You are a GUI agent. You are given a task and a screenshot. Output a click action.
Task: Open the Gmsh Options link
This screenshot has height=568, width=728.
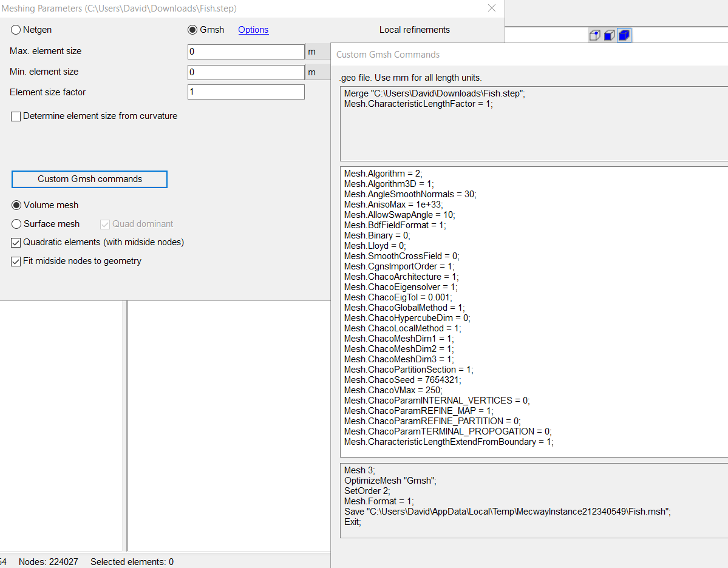tap(253, 30)
